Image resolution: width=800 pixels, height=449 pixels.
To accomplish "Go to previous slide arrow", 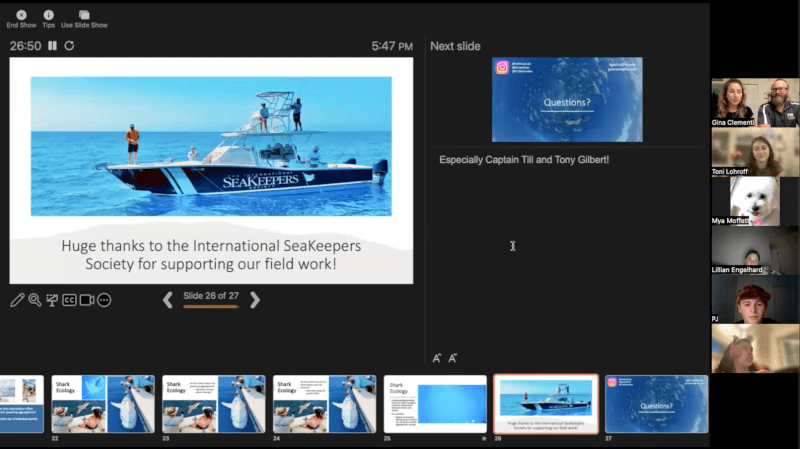I will point(167,300).
